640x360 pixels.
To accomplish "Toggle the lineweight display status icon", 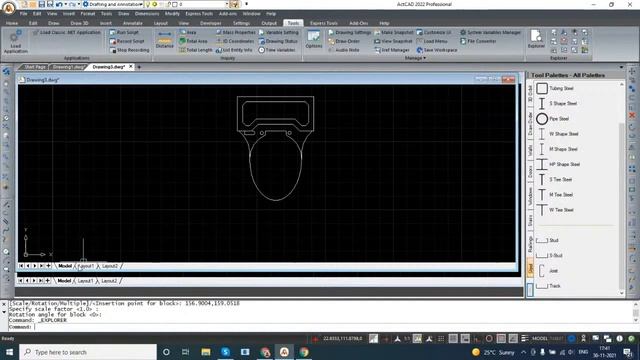I will coord(525,339).
